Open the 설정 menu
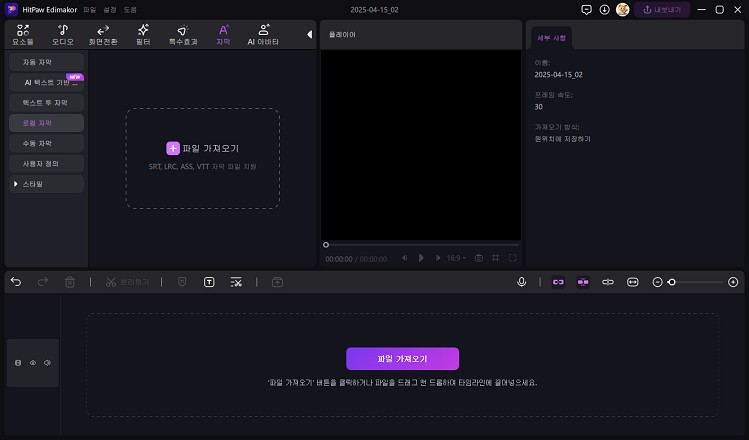 (x=110, y=10)
